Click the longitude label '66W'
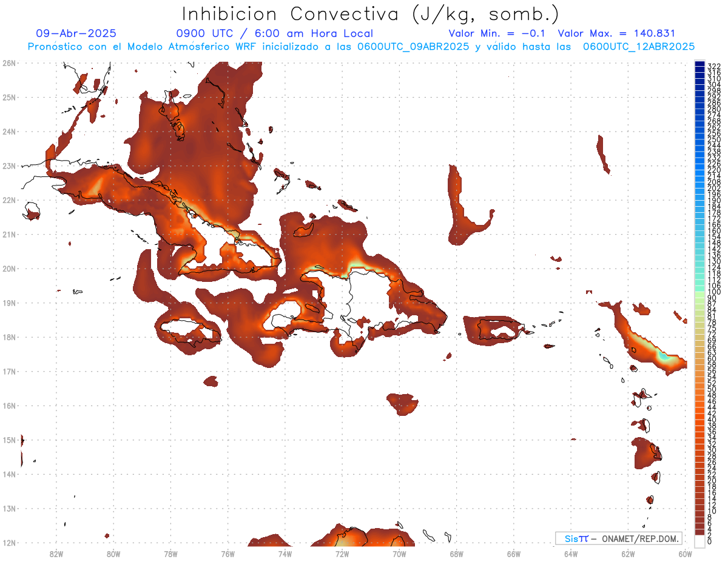The height and width of the screenshot is (562, 728). tap(514, 554)
